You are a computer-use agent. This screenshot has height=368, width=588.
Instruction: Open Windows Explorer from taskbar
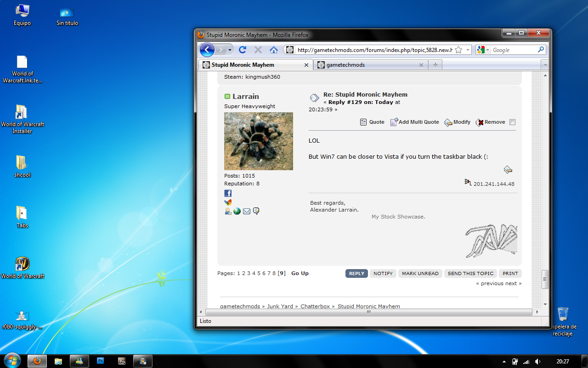(58, 361)
